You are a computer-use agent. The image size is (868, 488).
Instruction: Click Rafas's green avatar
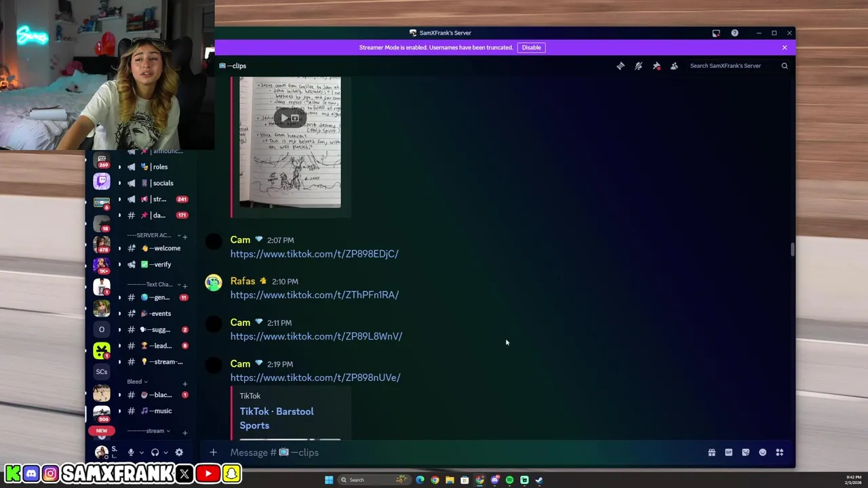point(214,283)
